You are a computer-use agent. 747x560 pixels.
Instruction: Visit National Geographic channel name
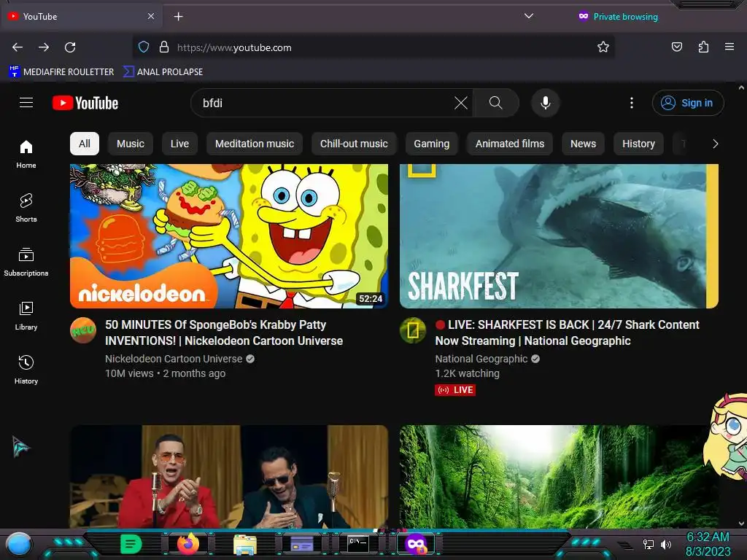pyautogui.click(x=481, y=359)
